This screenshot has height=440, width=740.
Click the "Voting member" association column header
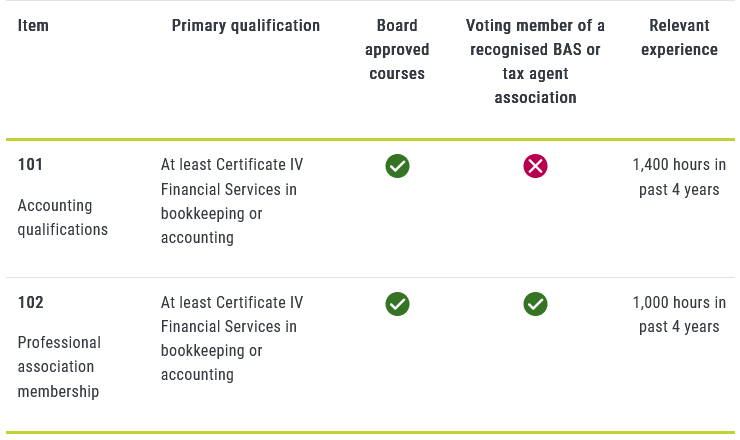[536, 62]
